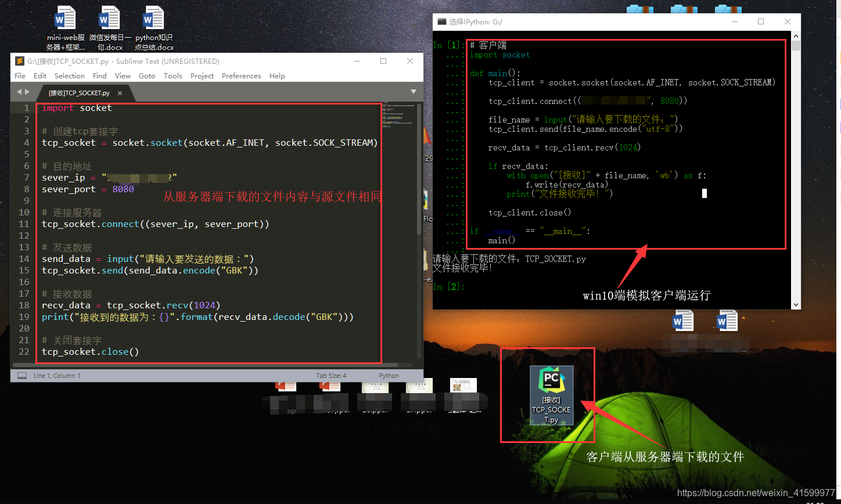Click the '# 创建tcp套接字' comment line
This screenshot has height=504, width=841.
click(80, 131)
